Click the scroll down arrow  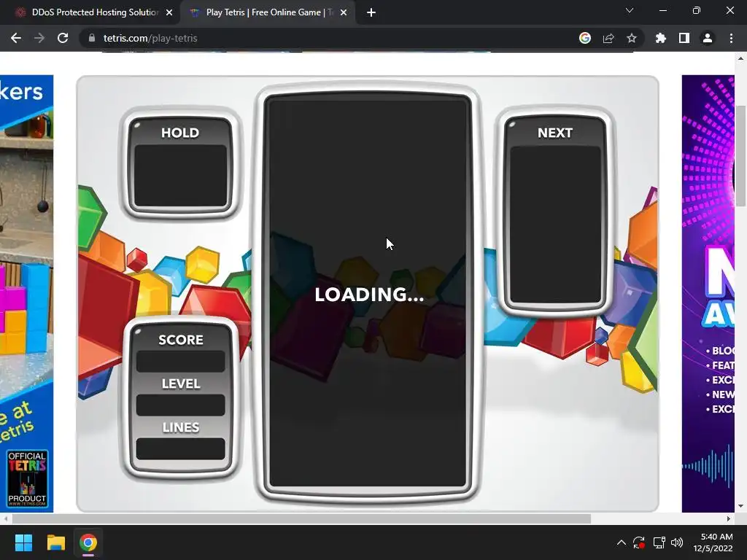741,506
